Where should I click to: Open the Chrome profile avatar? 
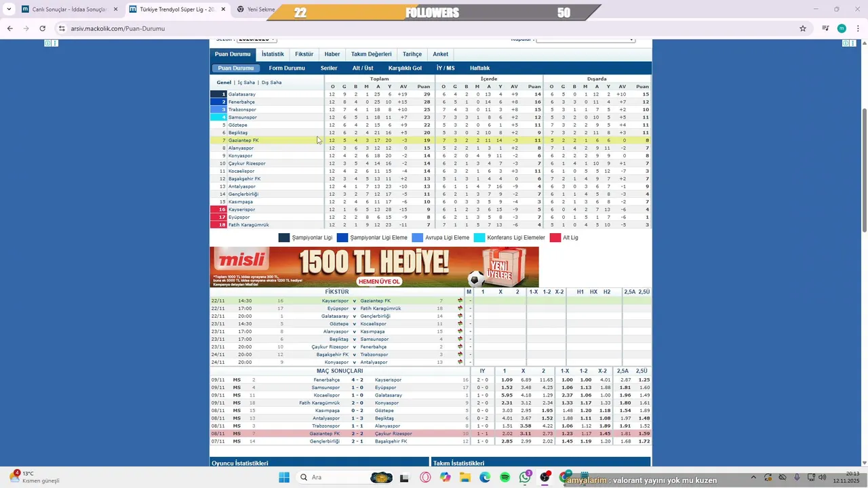(x=842, y=28)
